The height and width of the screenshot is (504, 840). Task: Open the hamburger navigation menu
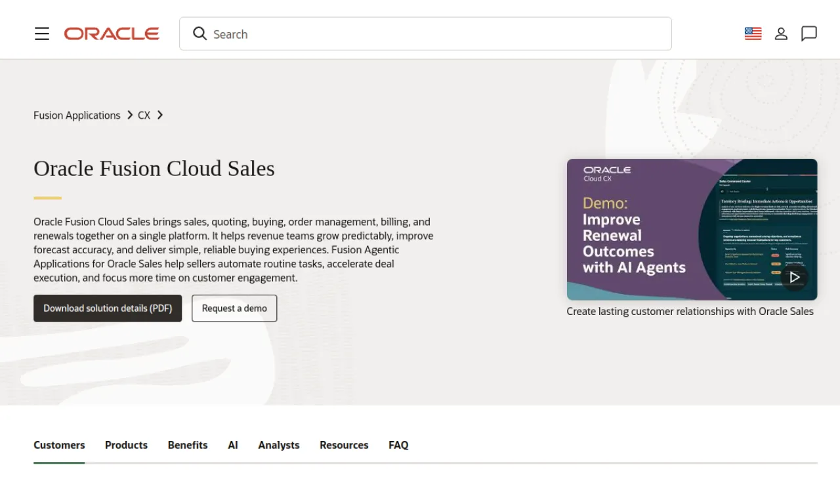click(x=42, y=33)
